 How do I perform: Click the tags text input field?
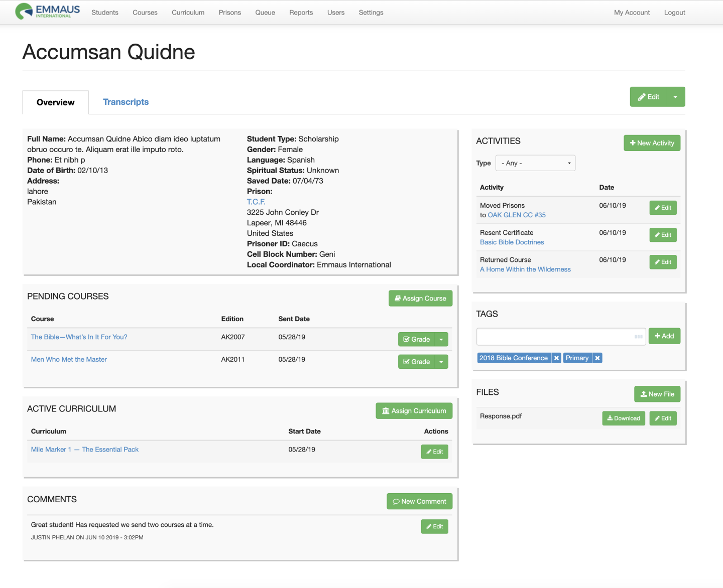(554, 337)
